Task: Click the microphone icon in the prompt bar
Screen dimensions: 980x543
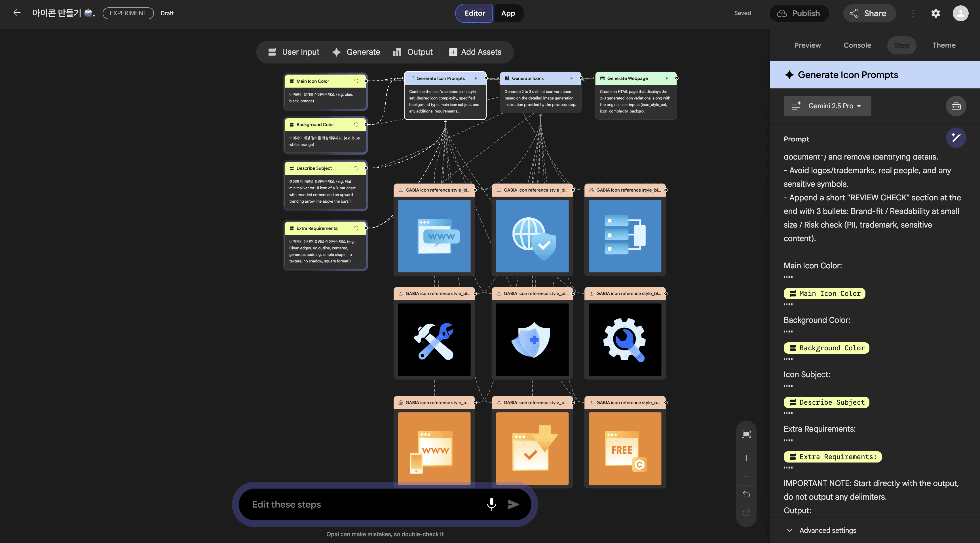Action: click(x=491, y=504)
